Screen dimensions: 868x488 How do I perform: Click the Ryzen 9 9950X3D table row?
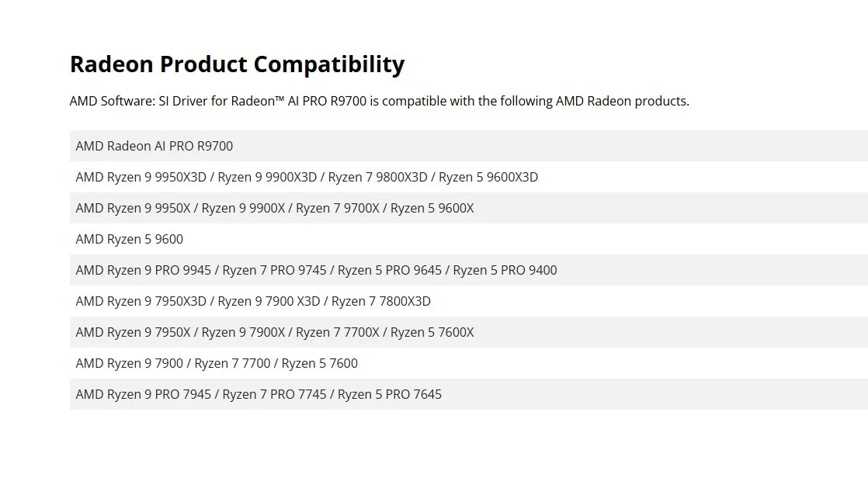click(x=469, y=177)
